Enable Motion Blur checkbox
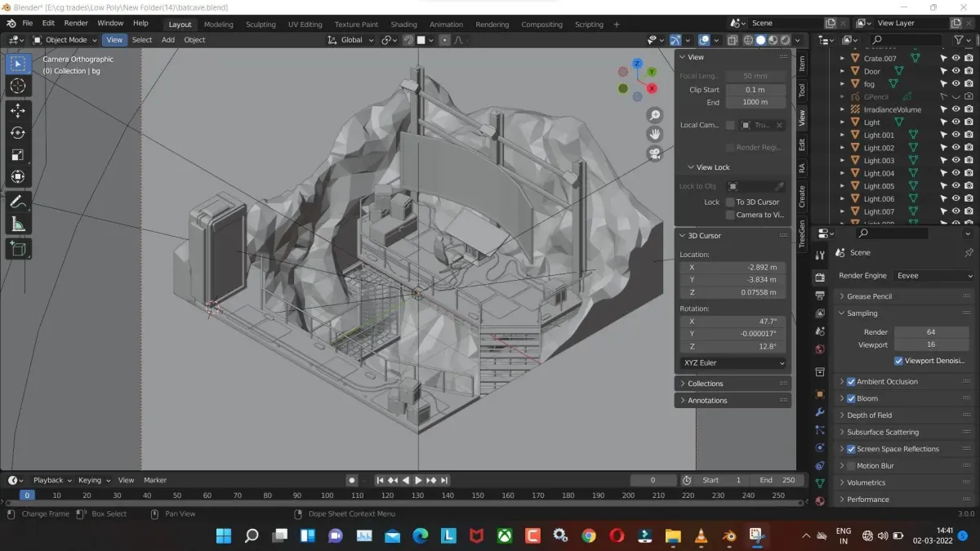 coord(851,466)
